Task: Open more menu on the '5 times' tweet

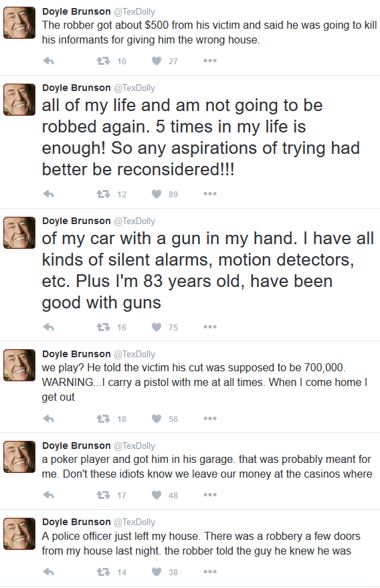Action: [210, 194]
